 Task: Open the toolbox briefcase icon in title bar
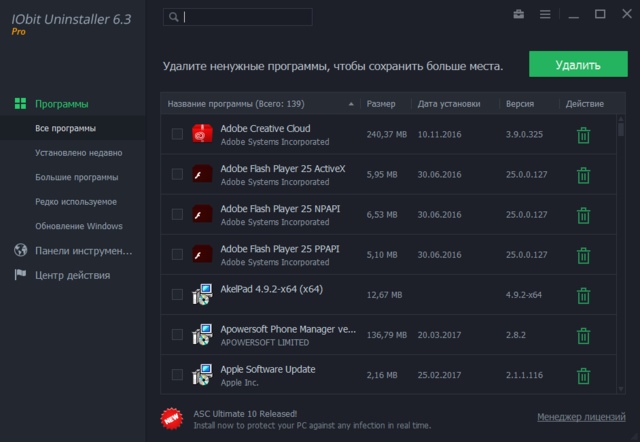click(x=519, y=15)
